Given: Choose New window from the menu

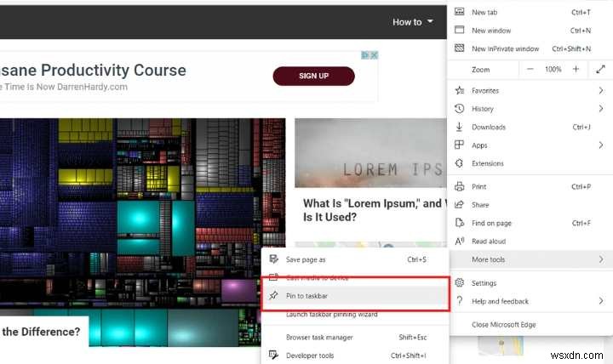Looking at the screenshot, I should pyautogui.click(x=530, y=30).
